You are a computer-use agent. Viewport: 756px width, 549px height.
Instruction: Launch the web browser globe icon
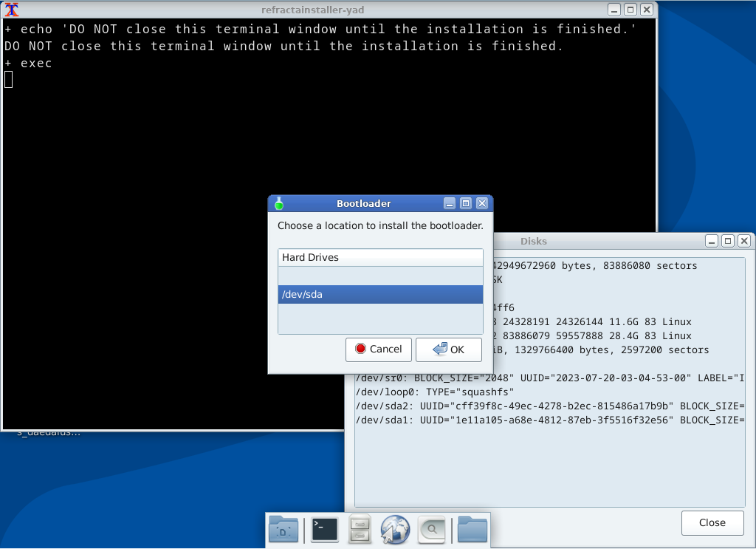click(x=395, y=530)
